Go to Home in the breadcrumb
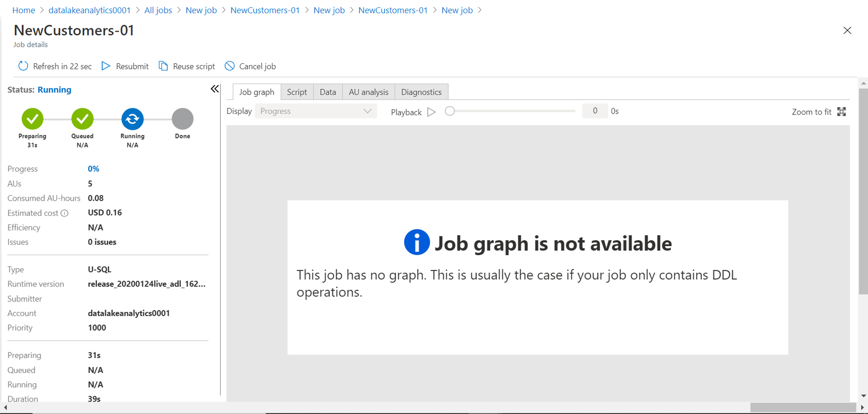This screenshot has height=414, width=868. [23, 10]
